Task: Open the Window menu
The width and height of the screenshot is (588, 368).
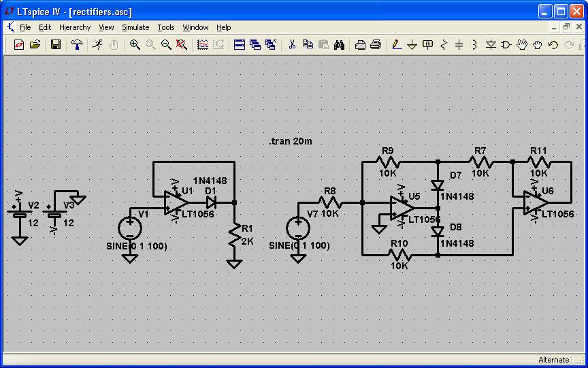Action: click(195, 27)
